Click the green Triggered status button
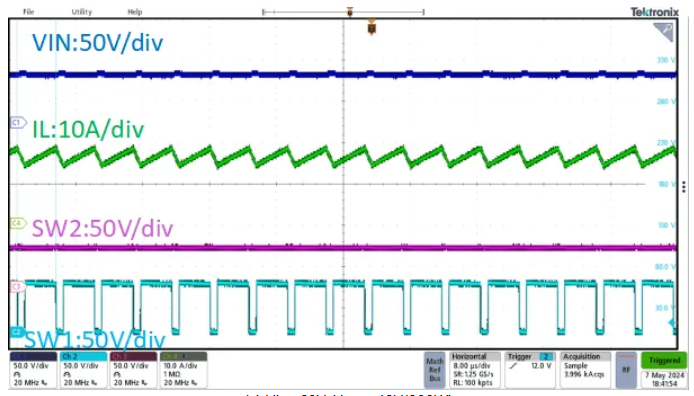The width and height of the screenshot is (694, 396). [x=664, y=361]
